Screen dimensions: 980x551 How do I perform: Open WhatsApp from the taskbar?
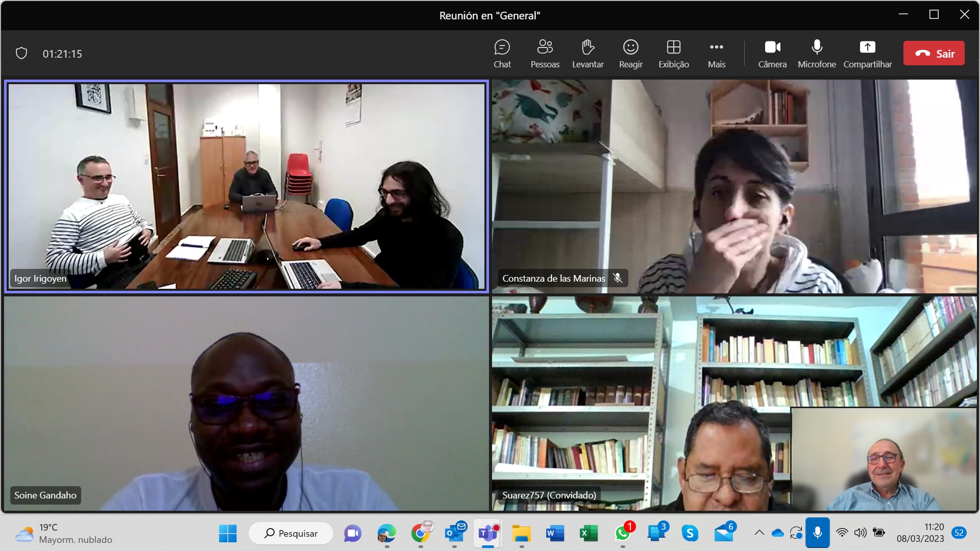[x=622, y=534]
